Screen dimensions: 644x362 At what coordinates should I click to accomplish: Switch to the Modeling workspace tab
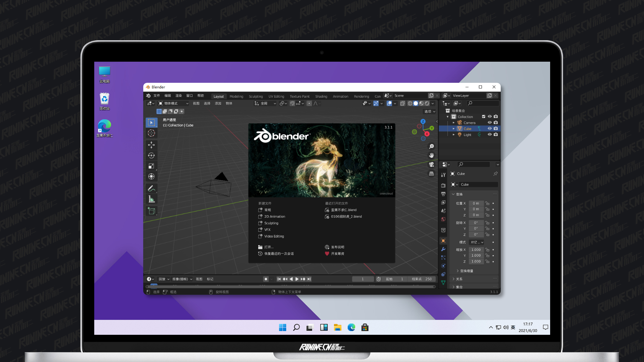pyautogui.click(x=236, y=96)
